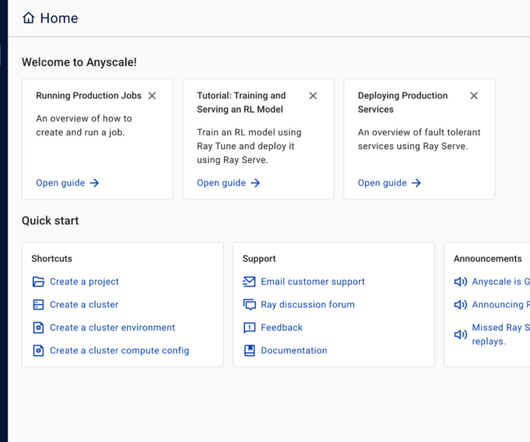Click the Documentation book icon

pos(249,350)
